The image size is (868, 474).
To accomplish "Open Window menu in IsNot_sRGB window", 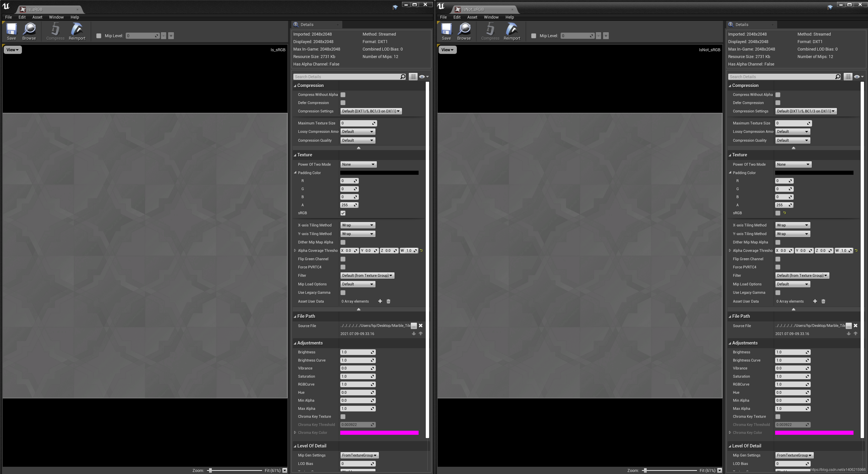I will point(491,17).
